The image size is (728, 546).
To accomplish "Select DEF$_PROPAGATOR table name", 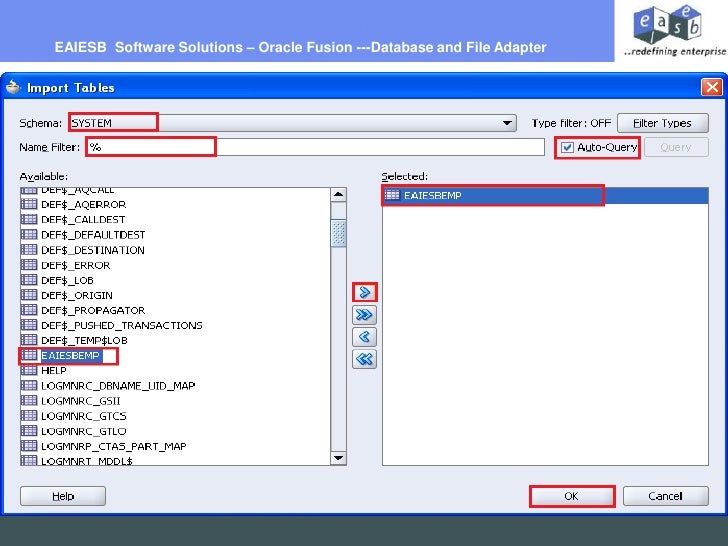I will click(93, 310).
